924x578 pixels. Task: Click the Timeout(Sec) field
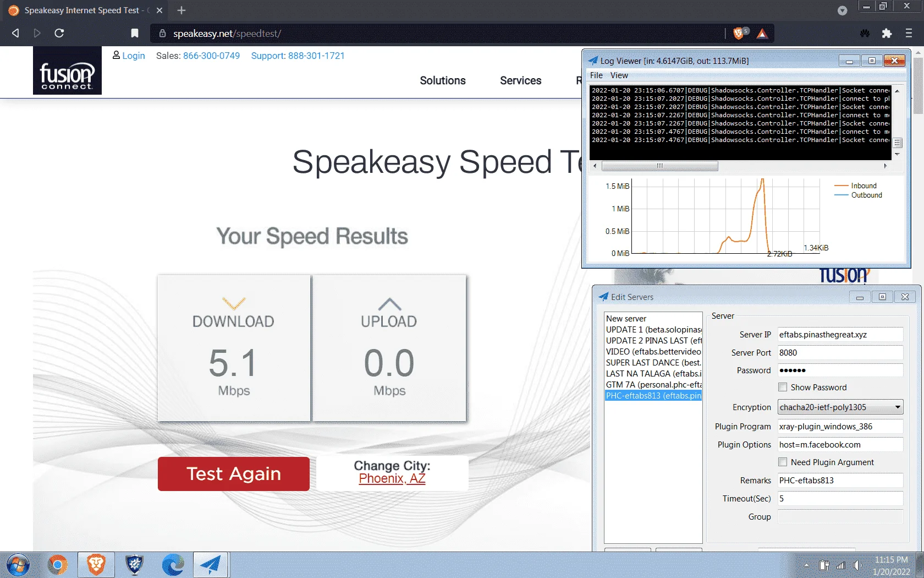(840, 499)
